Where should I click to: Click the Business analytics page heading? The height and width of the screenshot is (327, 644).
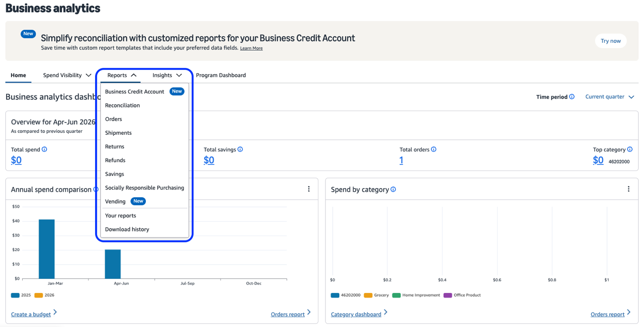tap(53, 8)
